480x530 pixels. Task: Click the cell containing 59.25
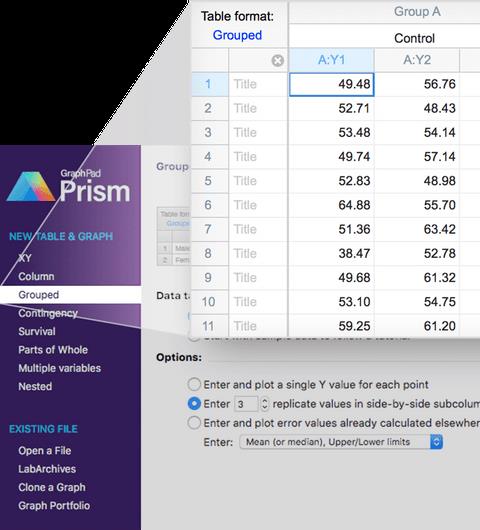332,326
